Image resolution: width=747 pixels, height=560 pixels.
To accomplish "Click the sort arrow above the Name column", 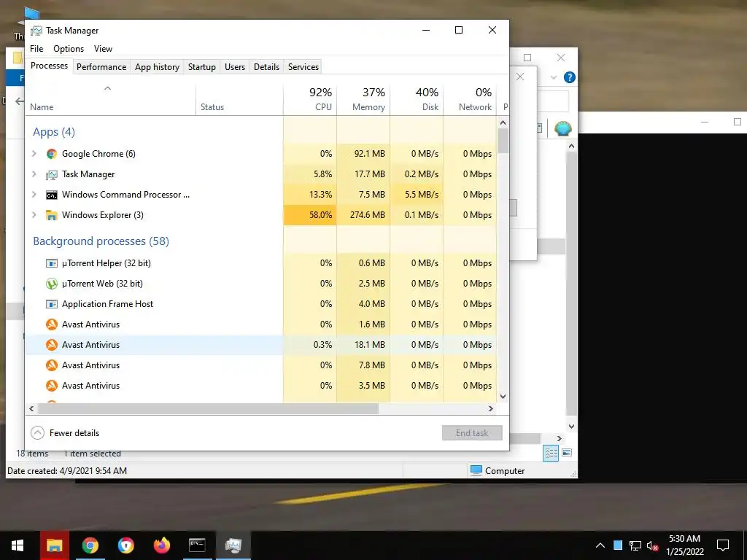I will pyautogui.click(x=108, y=88).
